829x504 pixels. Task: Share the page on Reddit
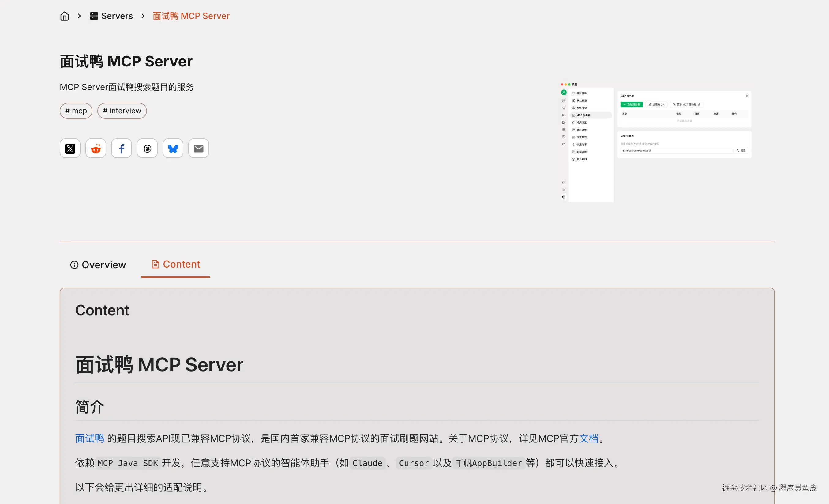click(96, 149)
